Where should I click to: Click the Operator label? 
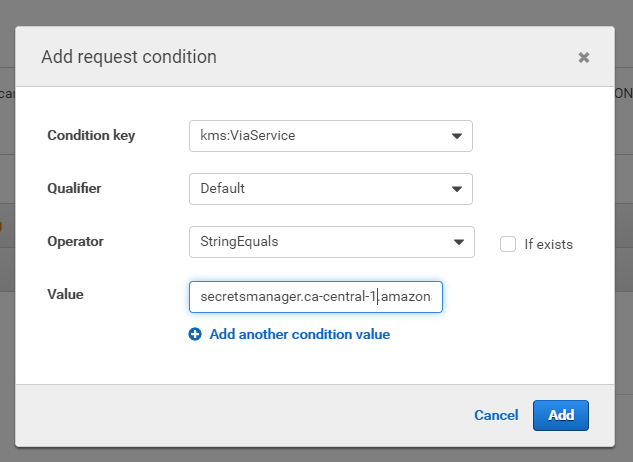pos(76,242)
